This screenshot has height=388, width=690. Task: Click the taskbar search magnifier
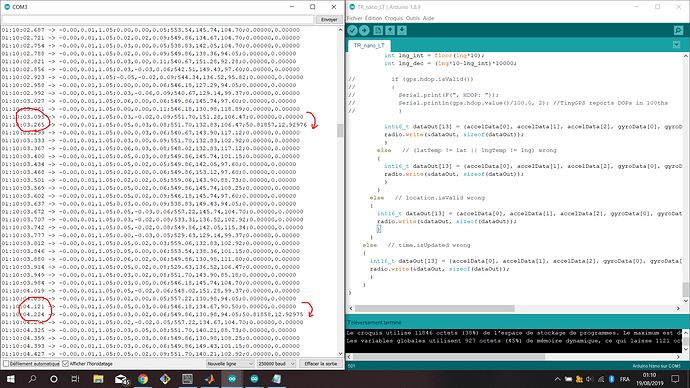pos(32,379)
